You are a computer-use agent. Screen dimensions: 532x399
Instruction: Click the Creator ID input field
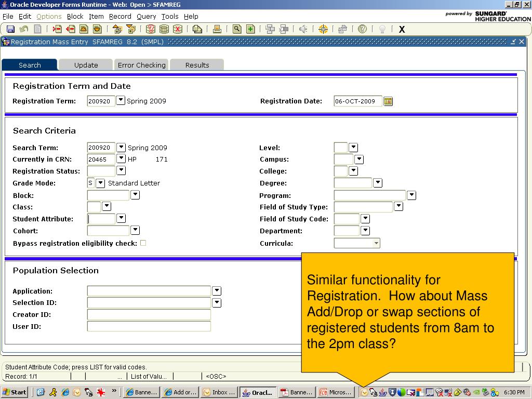(149, 314)
